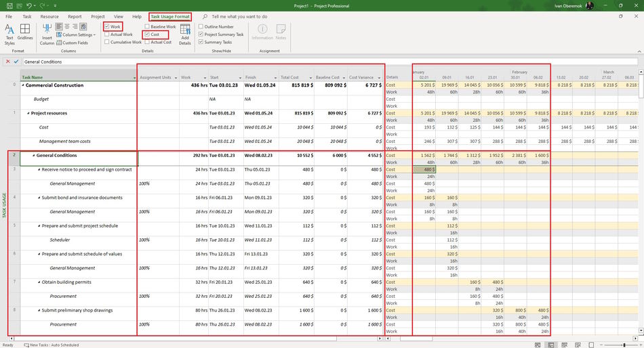Open the File menu
The image size is (644, 348).
pos(9,16)
